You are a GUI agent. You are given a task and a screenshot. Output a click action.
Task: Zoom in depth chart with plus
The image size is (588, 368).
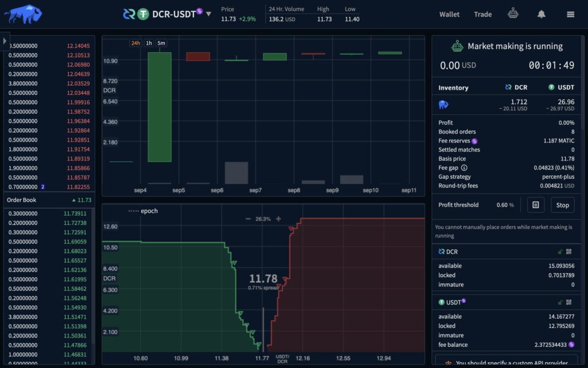pyautogui.click(x=278, y=219)
